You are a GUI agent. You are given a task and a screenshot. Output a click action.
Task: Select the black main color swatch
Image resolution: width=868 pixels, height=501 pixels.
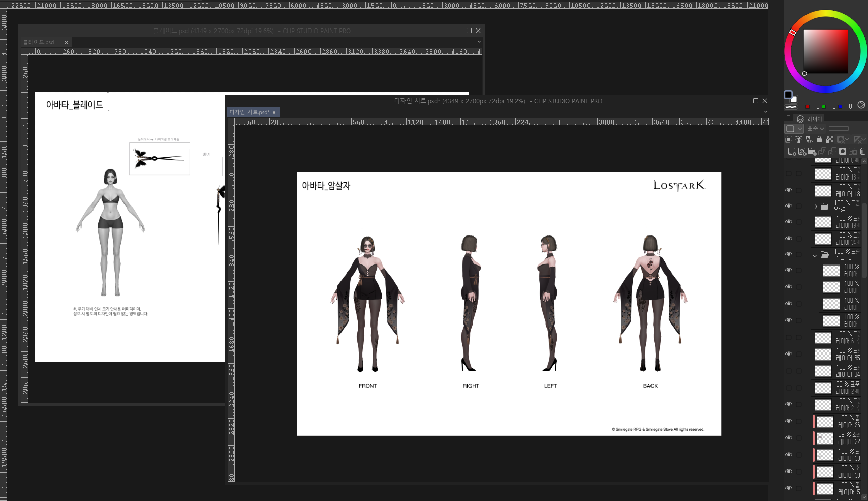788,94
